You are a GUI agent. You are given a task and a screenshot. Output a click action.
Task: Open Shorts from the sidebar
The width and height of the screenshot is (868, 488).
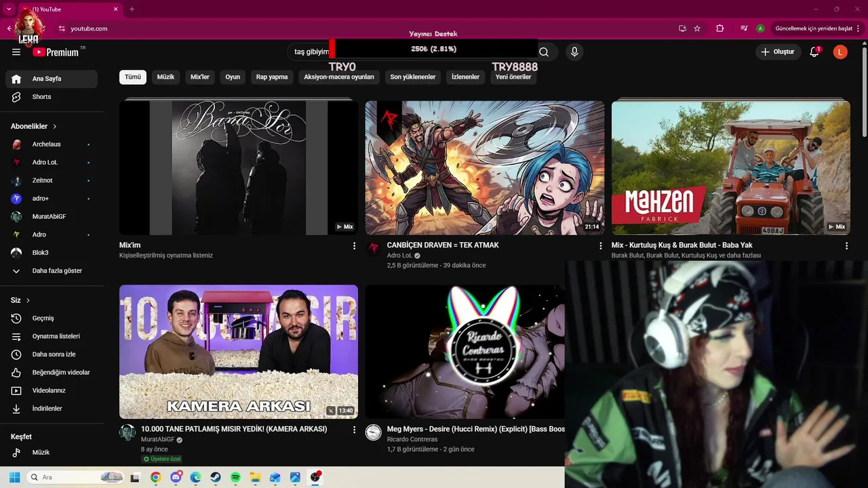click(x=52, y=97)
